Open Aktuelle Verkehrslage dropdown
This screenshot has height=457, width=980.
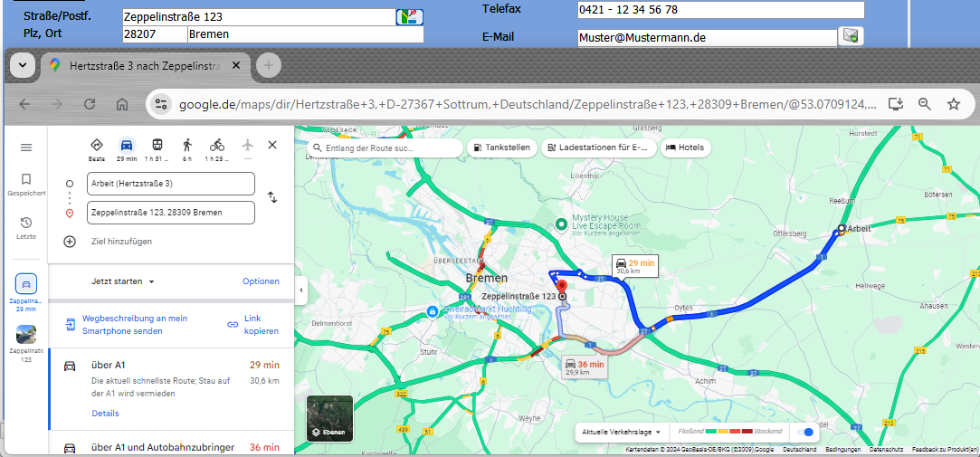pyautogui.click(x=622, y=432)
